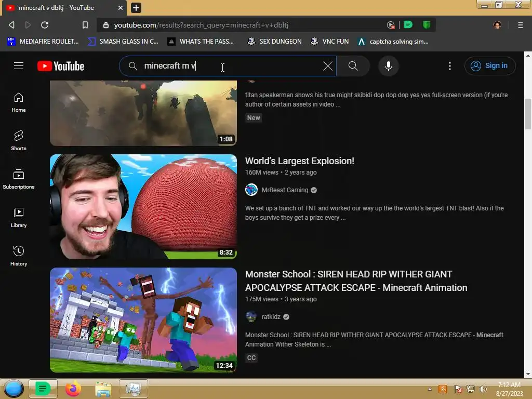Image resolution: width=532 pixels, height=399 pixels.
Task: Click the browser address bar URL
Action: 201,25
